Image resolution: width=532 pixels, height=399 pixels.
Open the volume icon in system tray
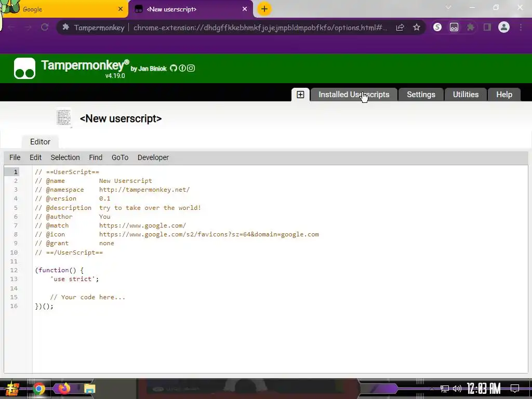(457, 389)
